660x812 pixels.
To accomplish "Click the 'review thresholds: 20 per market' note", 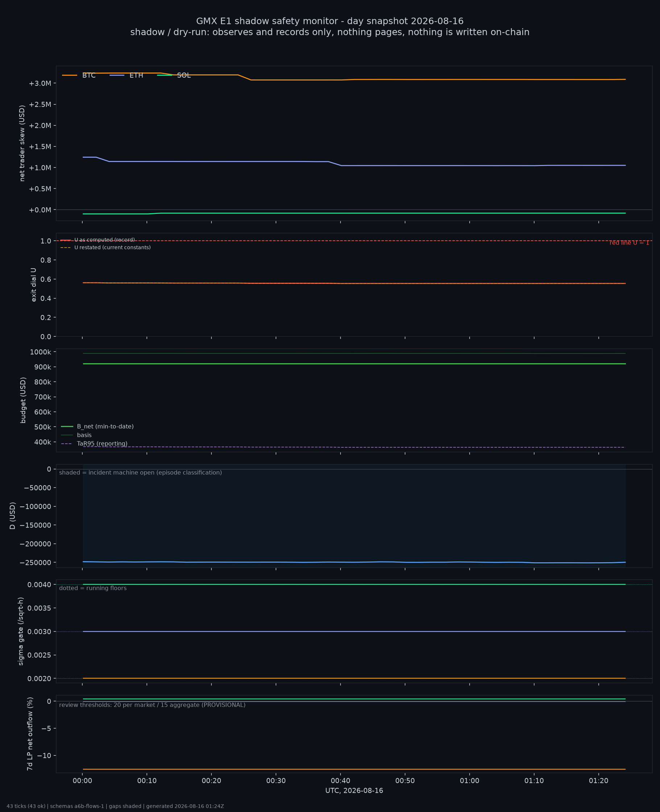I will 152,705.
